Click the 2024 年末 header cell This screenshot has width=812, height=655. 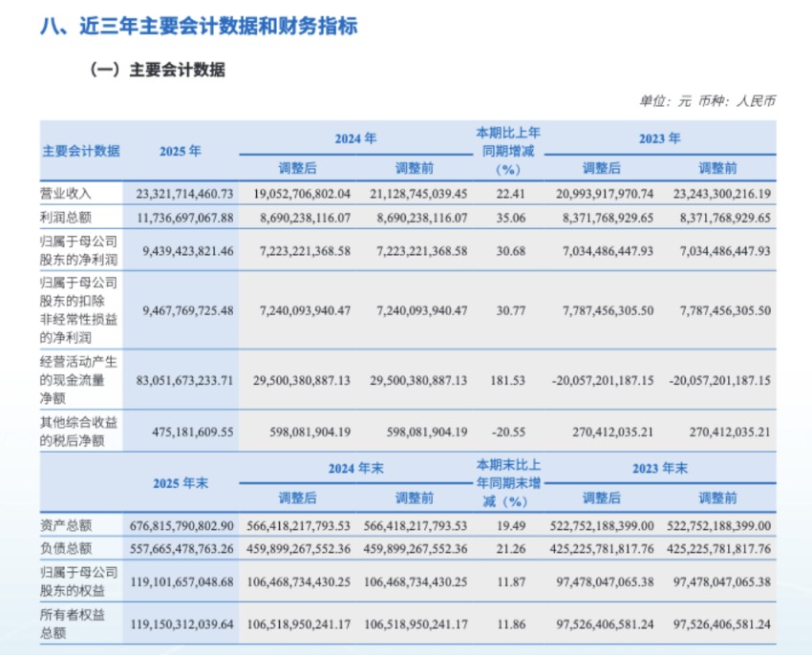355,470
